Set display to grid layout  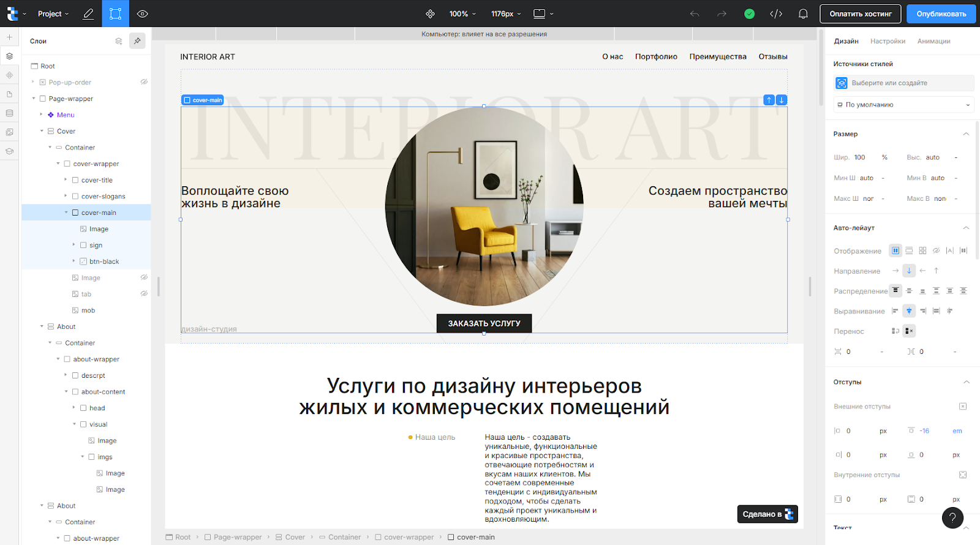(x=922, y=250)
